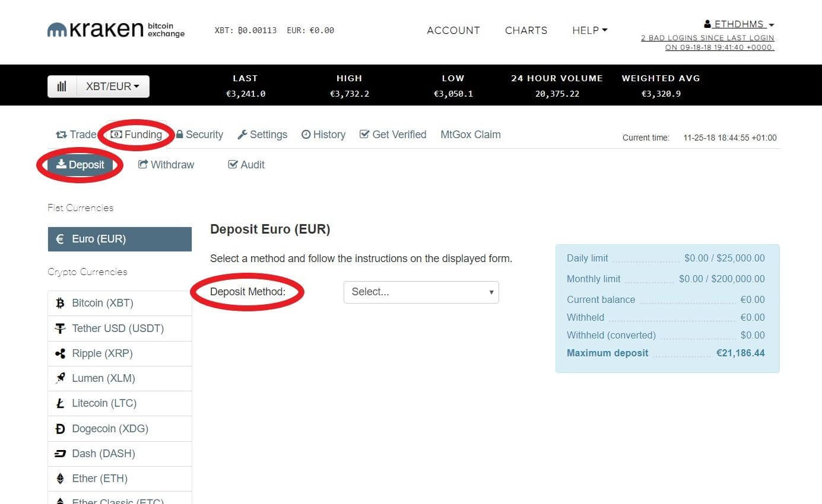The width and height of the screenshot is (822, 504).
Task: Click the Maximum deposit €21,186.44 value
Action: coord(741,353)
